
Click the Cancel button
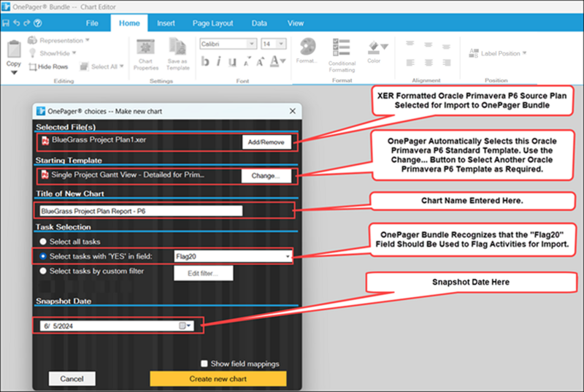[72, 379]
